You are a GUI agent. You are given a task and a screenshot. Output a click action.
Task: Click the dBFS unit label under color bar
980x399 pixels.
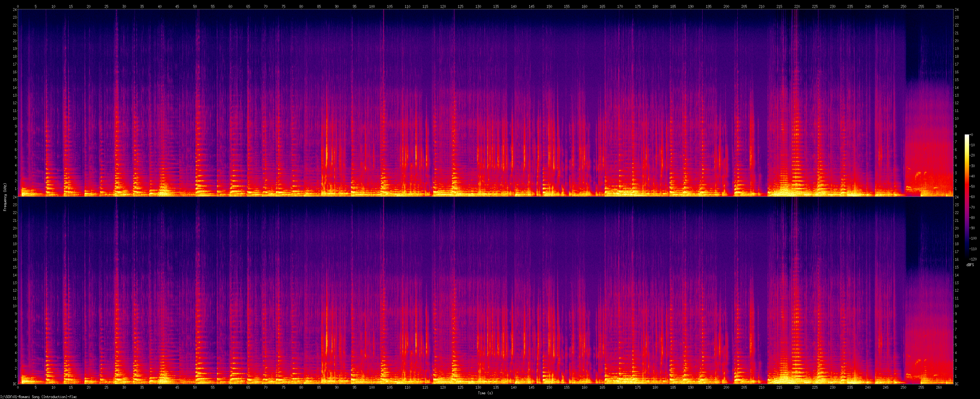click(970, 265)
